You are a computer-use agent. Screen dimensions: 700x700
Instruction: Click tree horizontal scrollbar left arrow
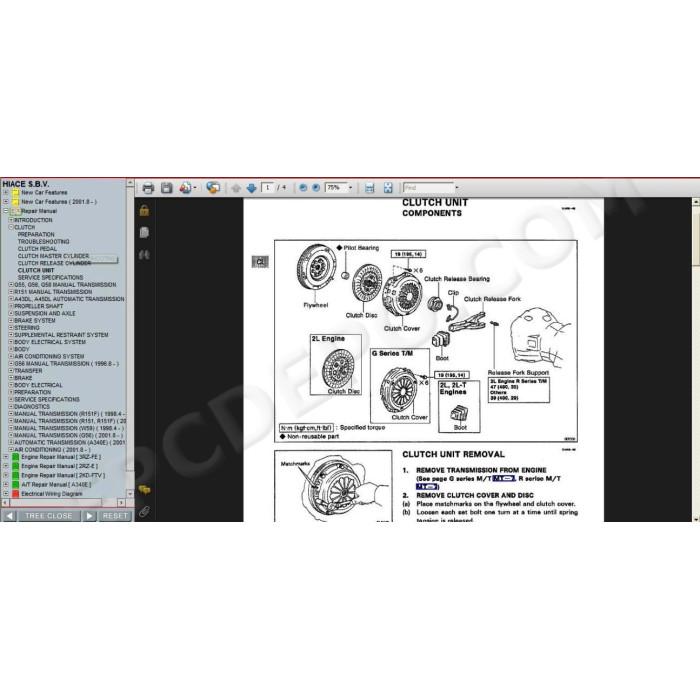point(5,503)
